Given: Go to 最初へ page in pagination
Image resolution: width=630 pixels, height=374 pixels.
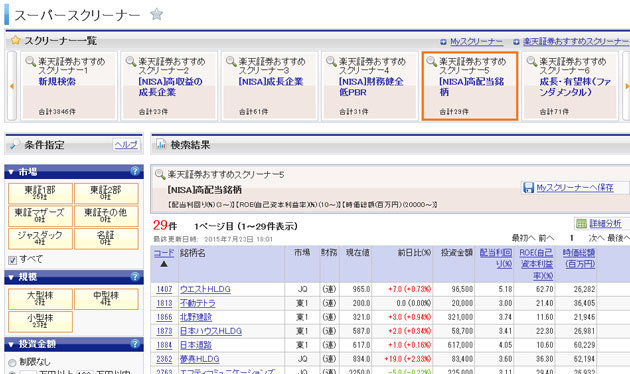Looking at the screenshot, I should tap(523, 238).
